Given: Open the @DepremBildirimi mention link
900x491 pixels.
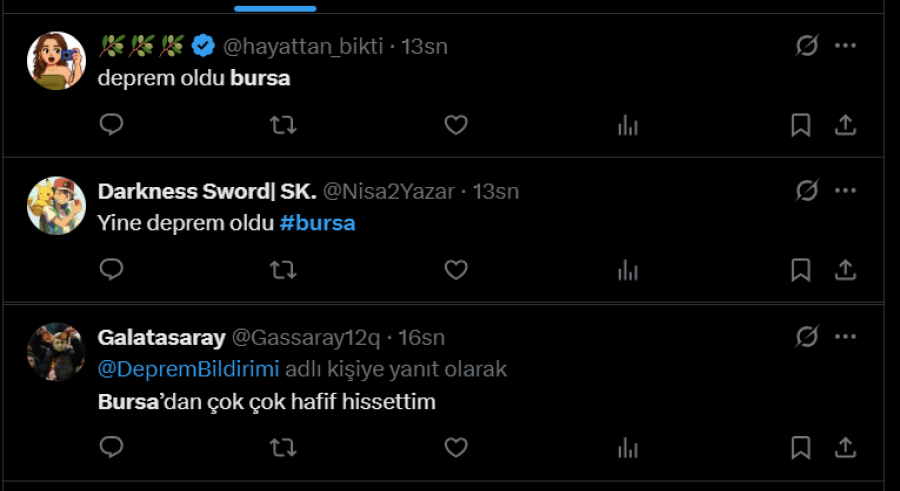Looking at the screenshot, I should tap(188, 369).
